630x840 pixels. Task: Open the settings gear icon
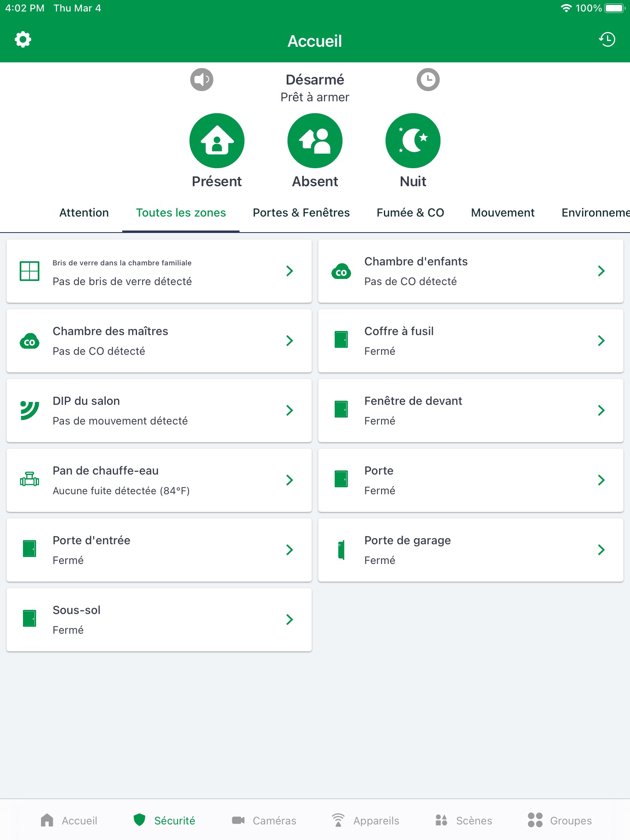(x=23, y=40)
